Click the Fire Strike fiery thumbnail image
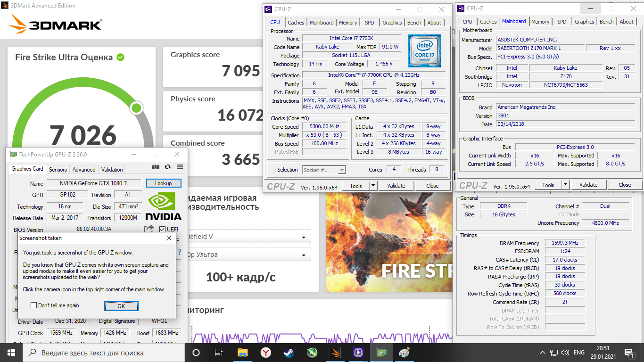 point(388,242)
